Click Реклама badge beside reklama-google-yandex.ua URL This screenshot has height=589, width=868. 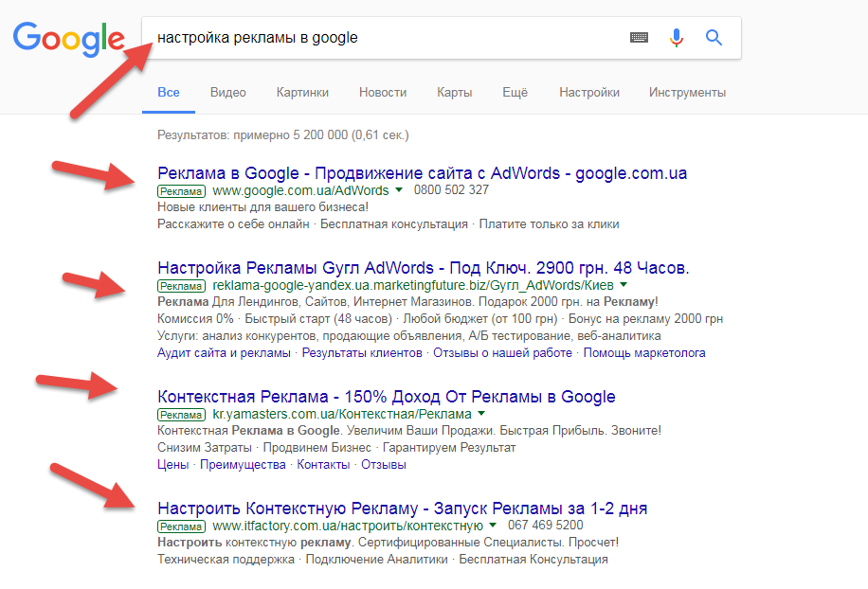[x=181, y=286]
